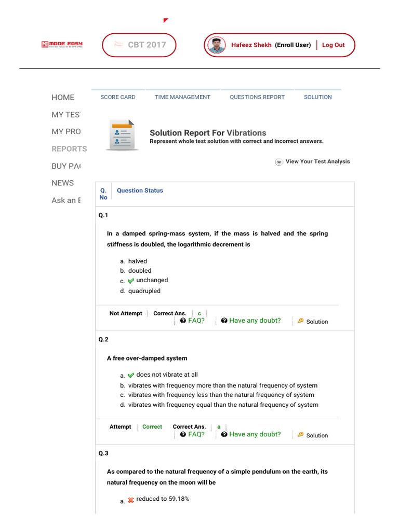Click Q.2 FAQ link
Viewport: 399px width, 532px height.
click(x=196, y=434)
